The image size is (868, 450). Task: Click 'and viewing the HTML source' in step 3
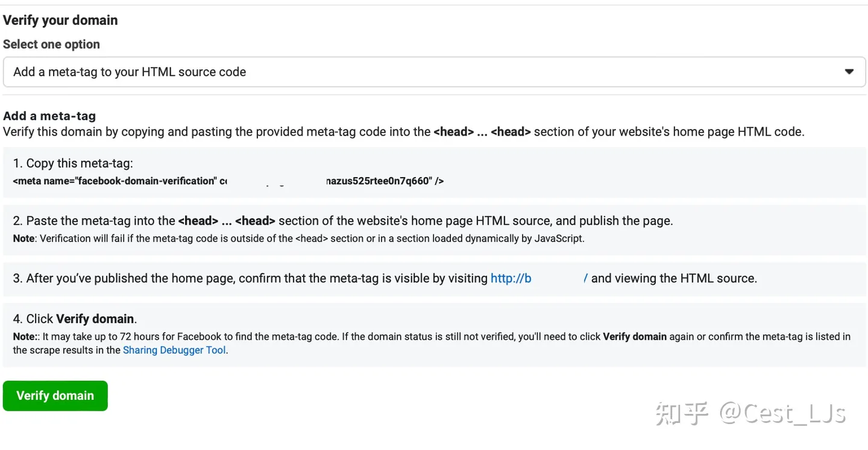coord(674,278)
